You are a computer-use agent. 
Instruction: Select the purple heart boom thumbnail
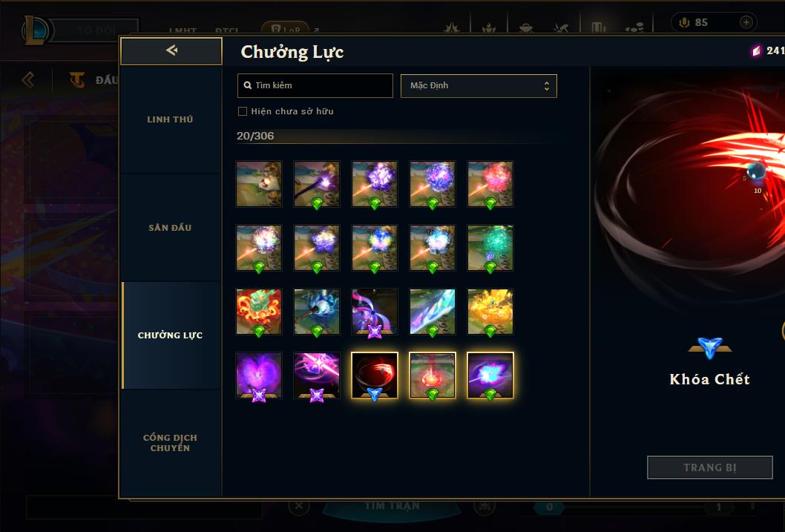coord(259,375)
